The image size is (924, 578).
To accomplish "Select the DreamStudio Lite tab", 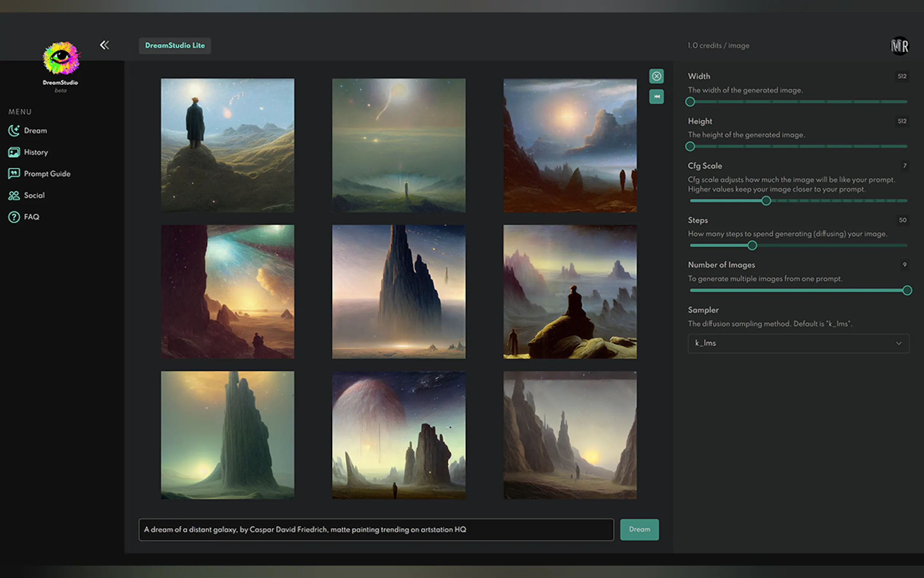I will coord(175,45).
